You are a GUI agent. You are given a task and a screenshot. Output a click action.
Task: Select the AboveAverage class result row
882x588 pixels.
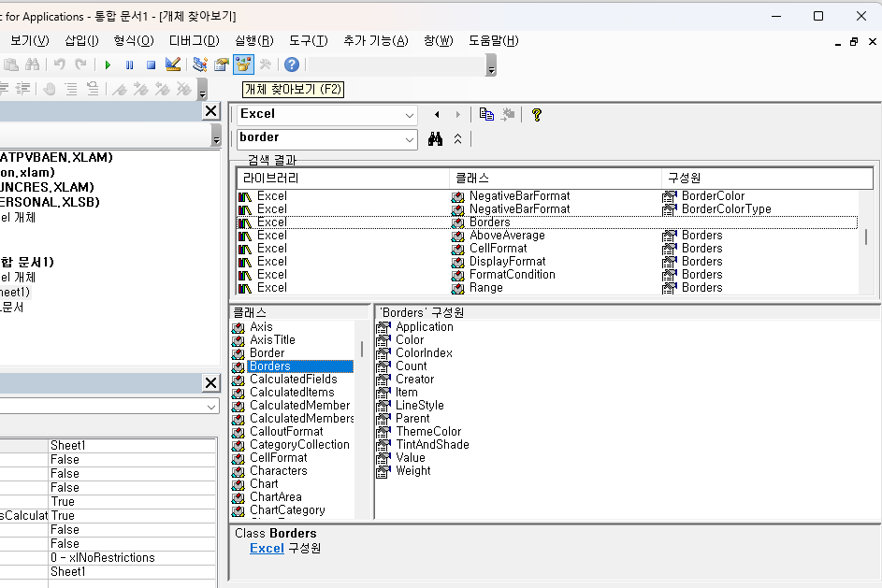click(548, 236)
